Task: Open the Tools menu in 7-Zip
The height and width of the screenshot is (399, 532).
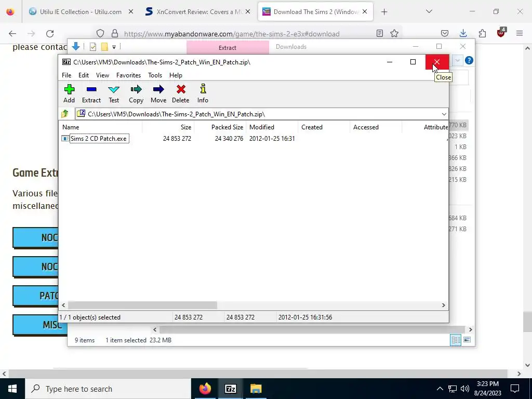Action: pyautogui.click(x=155, y=75)
